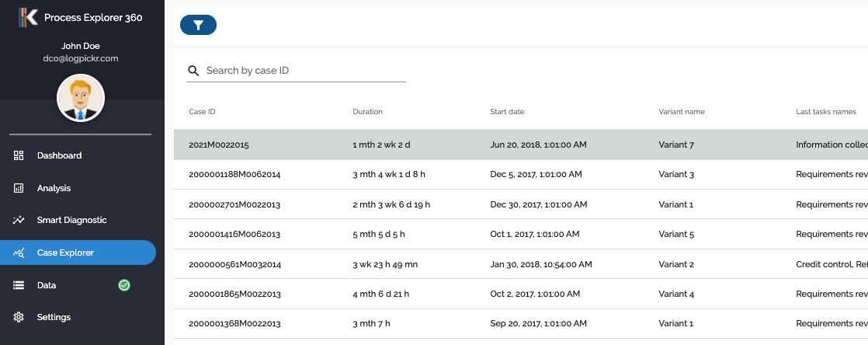Click the Process Explorer 360 logo icon

click(28, 17)
